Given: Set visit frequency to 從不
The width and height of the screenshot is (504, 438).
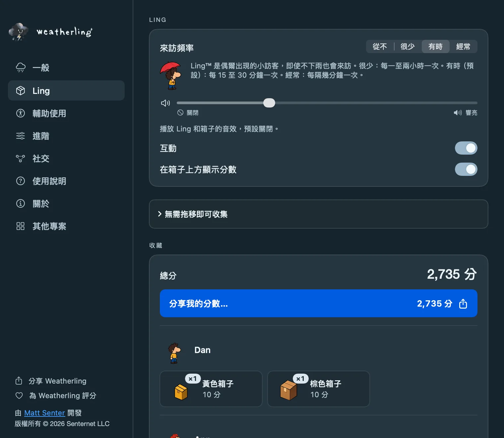Looking at the screenshot, I should [x=380, y=46].
